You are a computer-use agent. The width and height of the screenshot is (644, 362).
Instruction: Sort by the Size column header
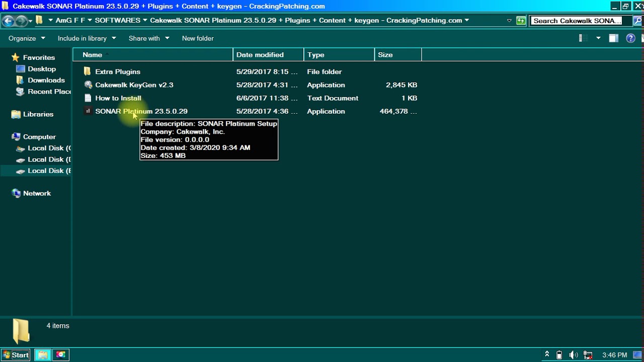pyautogui.click(x=398, y=55)
